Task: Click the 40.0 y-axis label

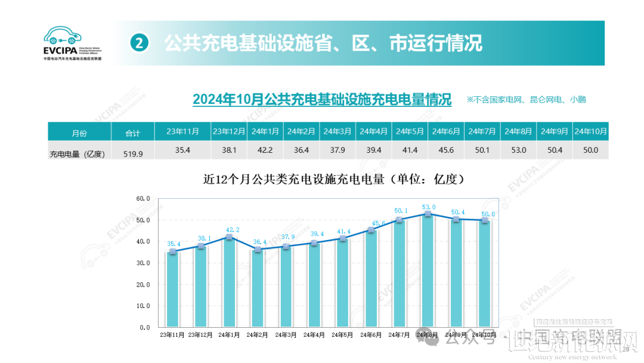Action: pos(143,242)
